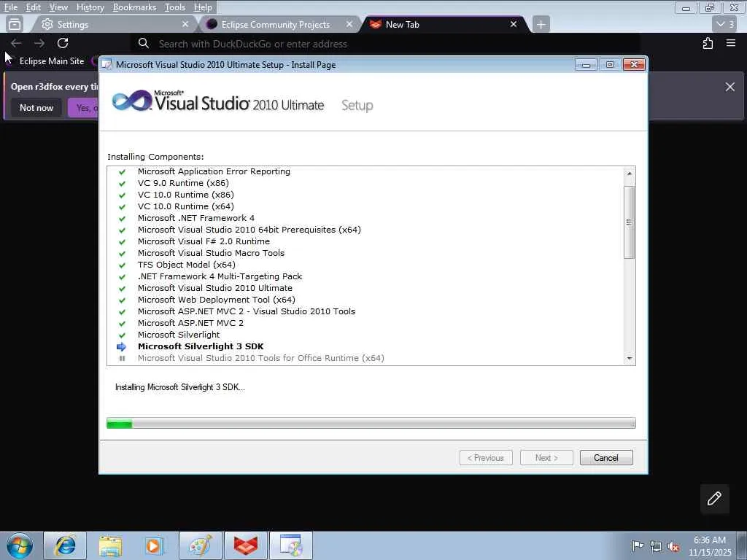The image size is (747, 560).
Task: Select VC 9.0 Runtime (x86) item
Action: pos(183,183)
